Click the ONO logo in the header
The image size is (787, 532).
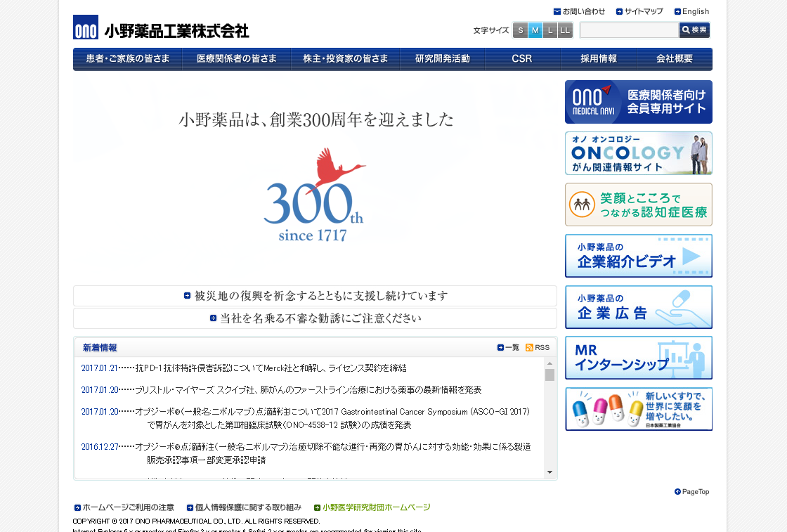85,27
